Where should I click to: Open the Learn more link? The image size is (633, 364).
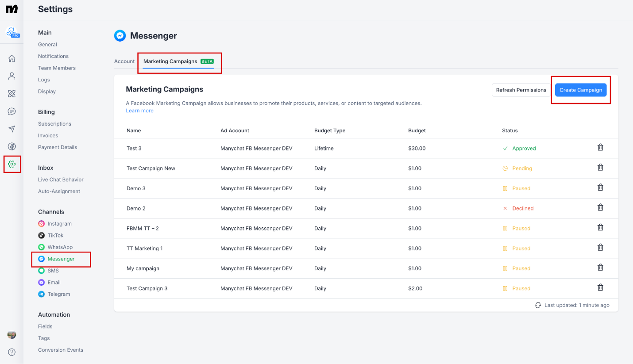(x=139, y=111)
